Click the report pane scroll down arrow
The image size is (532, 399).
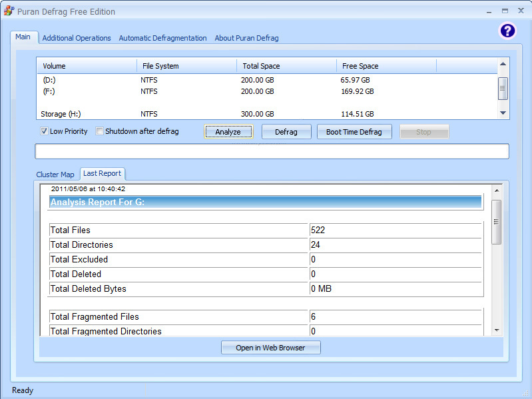point(497,330)
